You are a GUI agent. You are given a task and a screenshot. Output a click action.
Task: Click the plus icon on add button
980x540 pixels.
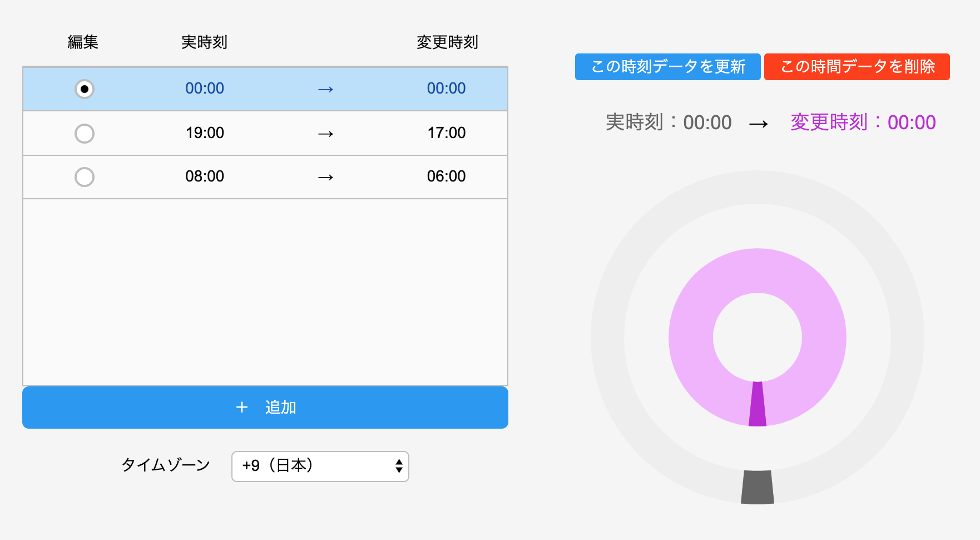[x=242, y=408]
